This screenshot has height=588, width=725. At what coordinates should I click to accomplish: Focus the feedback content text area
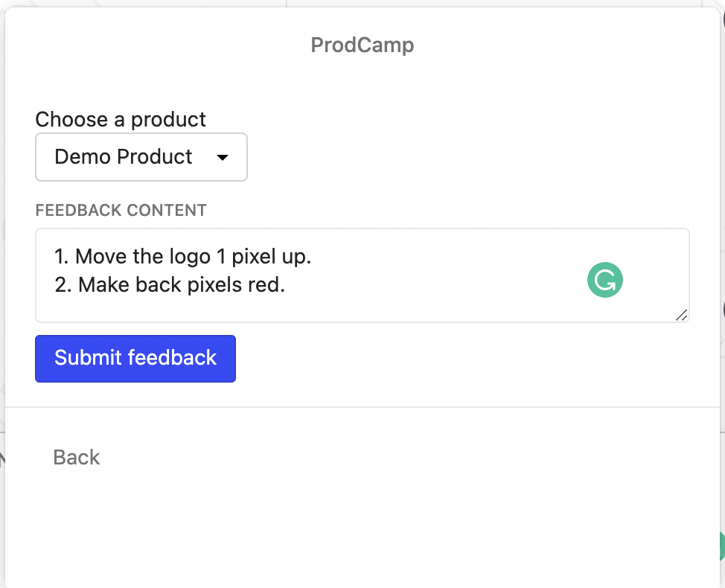(x=362, y=275)
